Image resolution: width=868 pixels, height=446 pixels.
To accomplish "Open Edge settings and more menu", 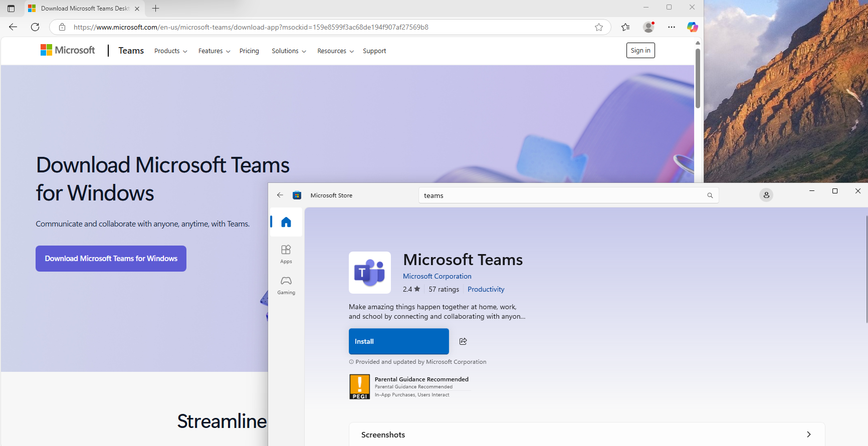I will [672, 27].
